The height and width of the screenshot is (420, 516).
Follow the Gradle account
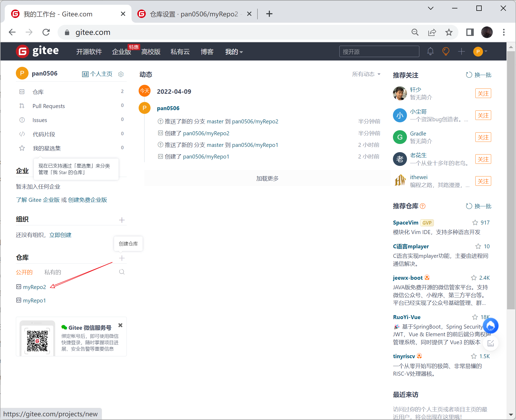click(483, 137)
